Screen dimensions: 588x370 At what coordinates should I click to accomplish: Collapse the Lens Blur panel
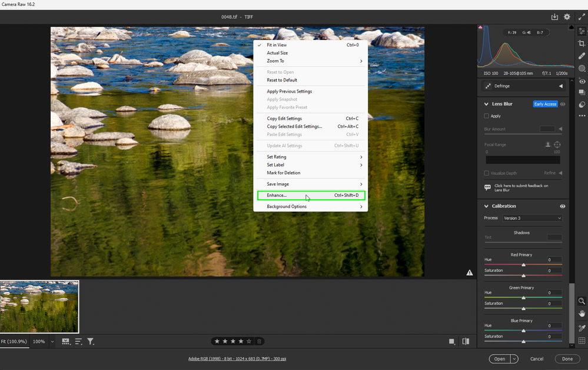click(x=486, y=104)
